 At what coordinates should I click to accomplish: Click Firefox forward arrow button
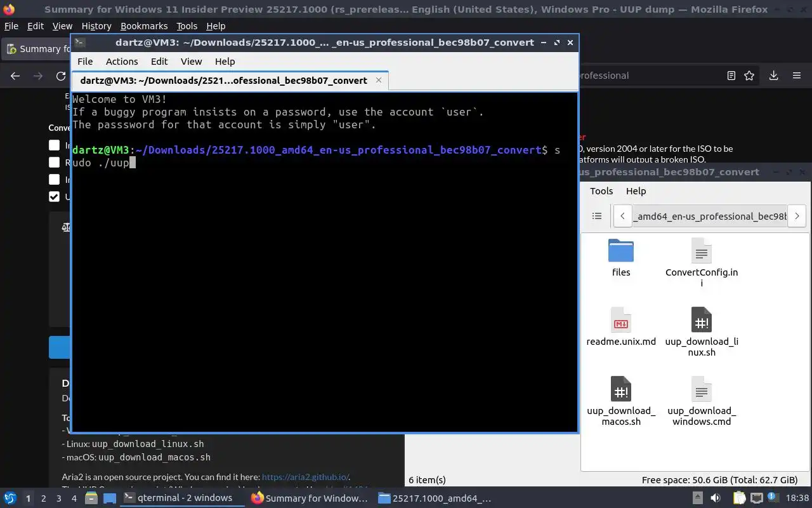(x=38, y=76)
